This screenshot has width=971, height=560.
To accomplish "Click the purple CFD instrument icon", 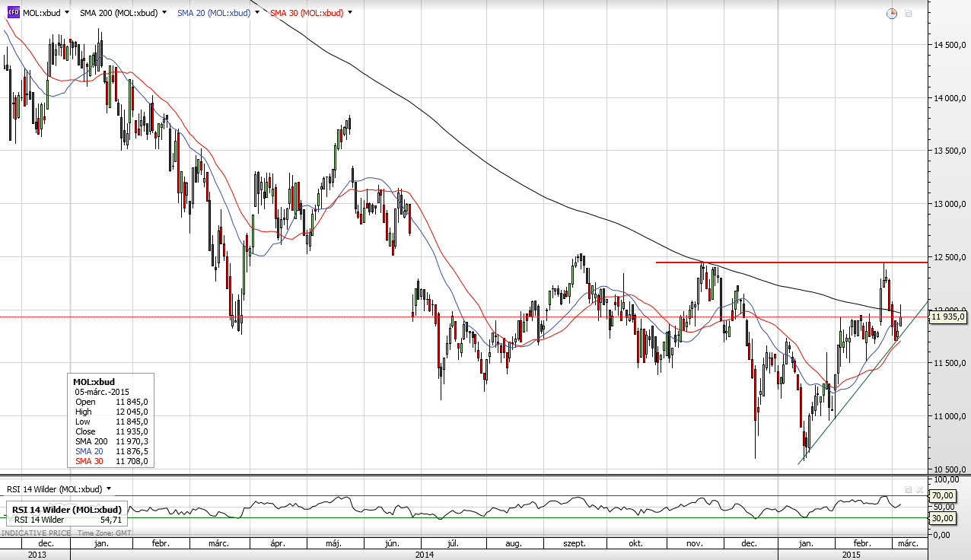I will 13,13.
